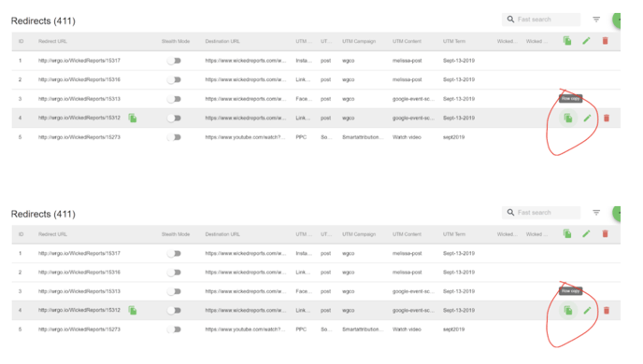Select the 15313 redirect URL in the upper table
The image size is (643, 364).
79,99
